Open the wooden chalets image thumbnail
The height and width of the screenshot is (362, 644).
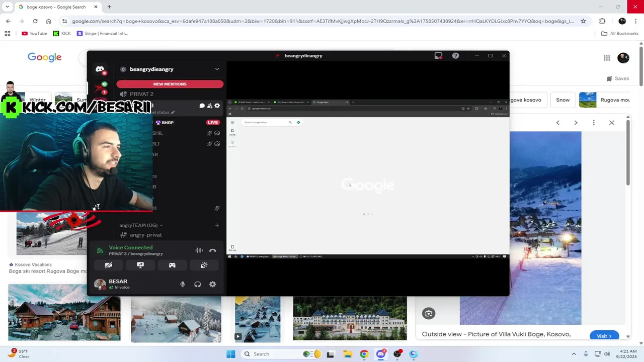pyautogui.click(x=64, y=312)
